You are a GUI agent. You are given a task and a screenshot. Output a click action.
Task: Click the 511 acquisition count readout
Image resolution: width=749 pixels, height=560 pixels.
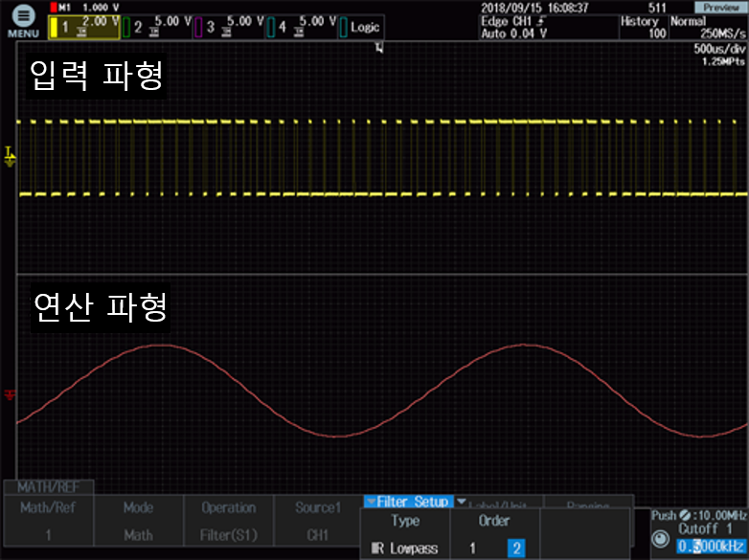(x=657, y=8)
